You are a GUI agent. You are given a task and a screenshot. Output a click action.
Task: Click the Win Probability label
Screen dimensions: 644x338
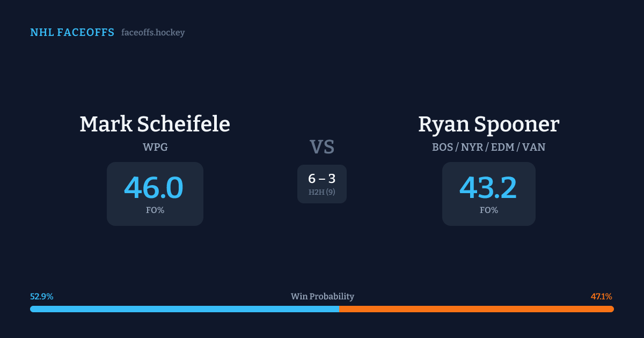pyautogui.click(x=322, y=297)
